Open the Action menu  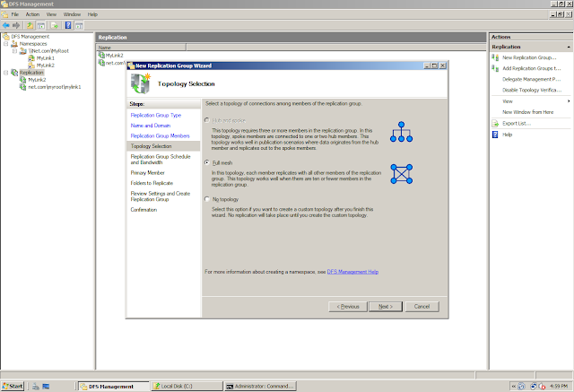pyautogui.click(x=32, y=14)
